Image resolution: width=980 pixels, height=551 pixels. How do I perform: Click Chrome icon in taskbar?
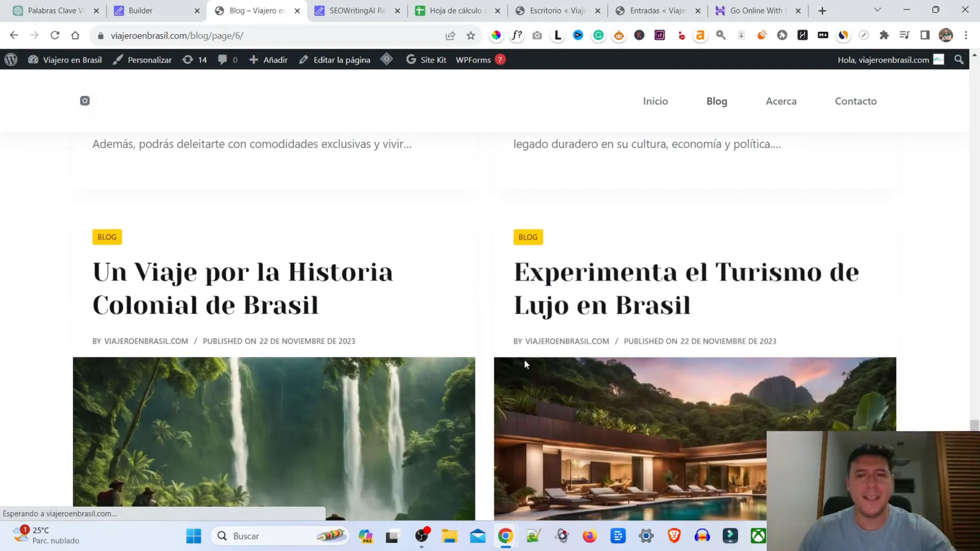[x=505, y=536]
